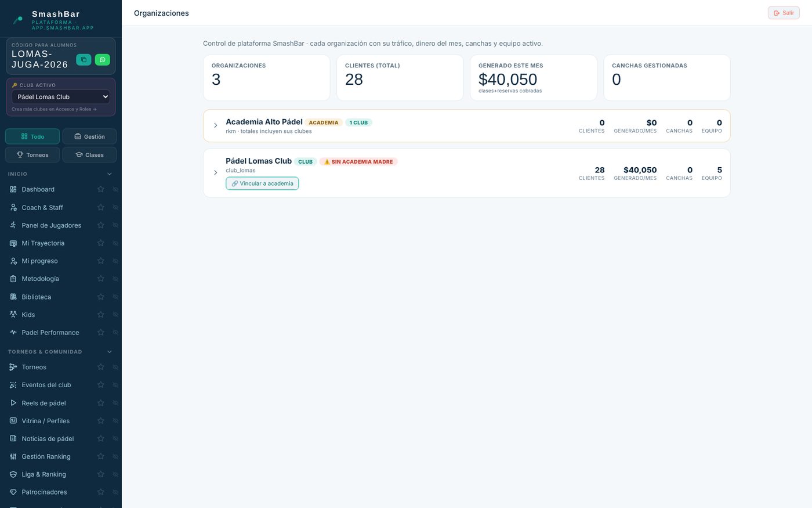Favorite Eventos del club with the star

(101, 385)
